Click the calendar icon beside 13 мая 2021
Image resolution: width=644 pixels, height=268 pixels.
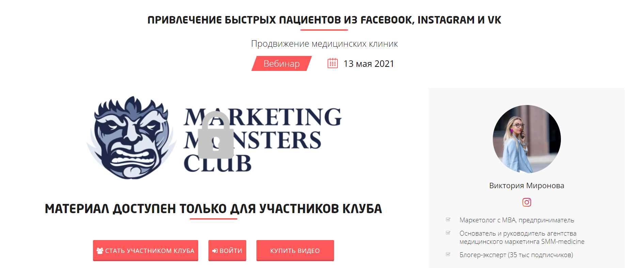click(332, 63)
